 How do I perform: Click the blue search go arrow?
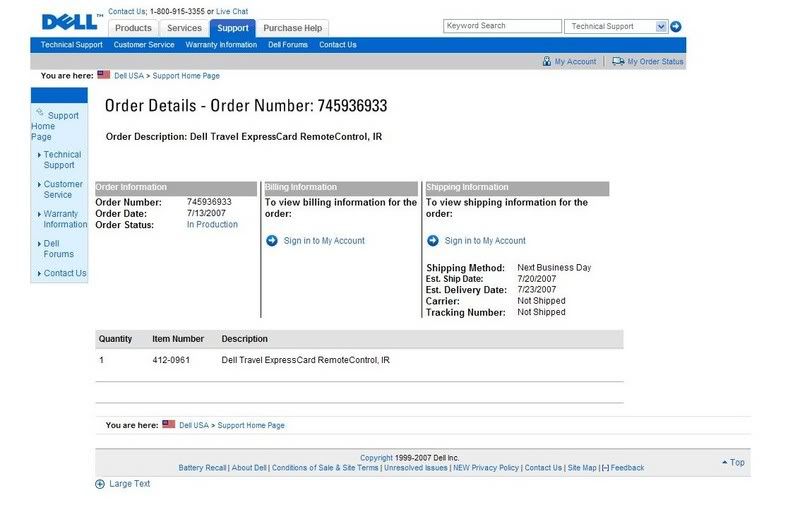tap(676, 27)
